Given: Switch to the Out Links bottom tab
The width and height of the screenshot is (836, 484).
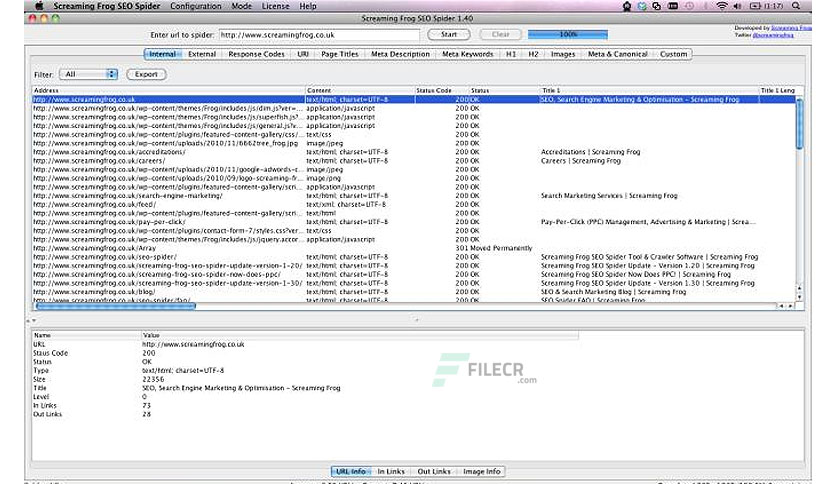Looking at the screenshot, I should [x=434, y=471].
